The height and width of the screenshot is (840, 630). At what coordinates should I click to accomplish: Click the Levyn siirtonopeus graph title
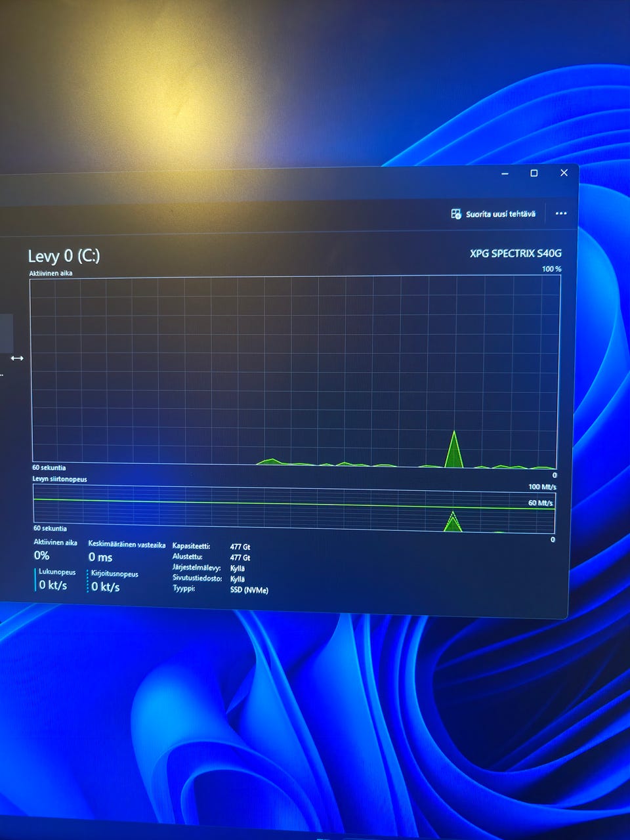coord(60,479)
